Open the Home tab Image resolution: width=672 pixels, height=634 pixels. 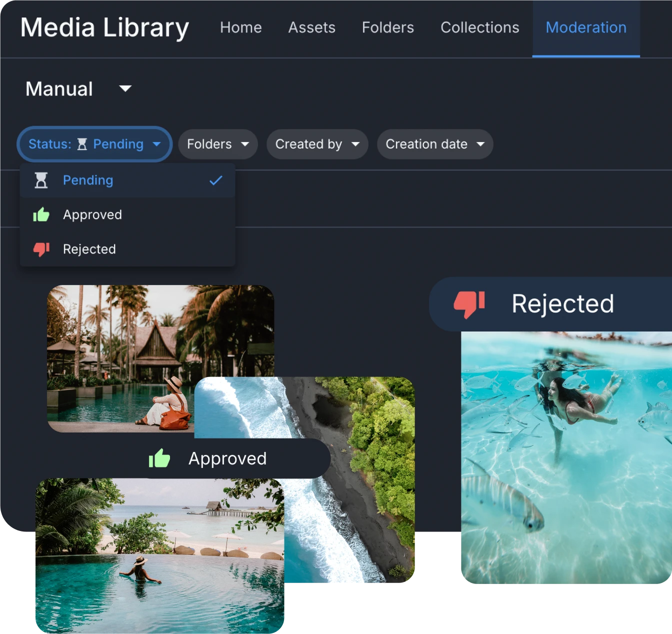click(x=240, y=27)
